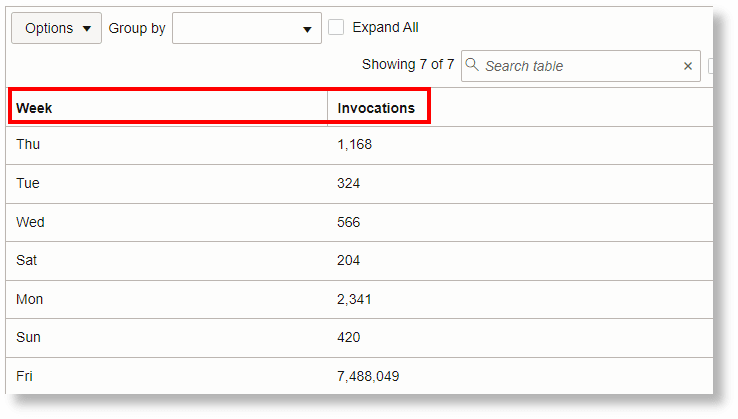Select the Fri row
738x419 pixels.
[x=25, y=376]
